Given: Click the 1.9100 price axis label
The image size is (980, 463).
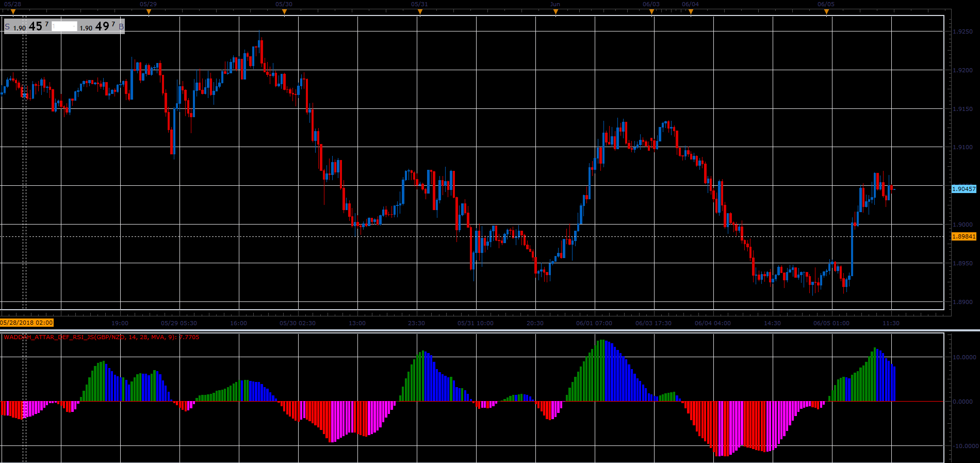Looking at the screenshot, I should [x=962, y=147].
